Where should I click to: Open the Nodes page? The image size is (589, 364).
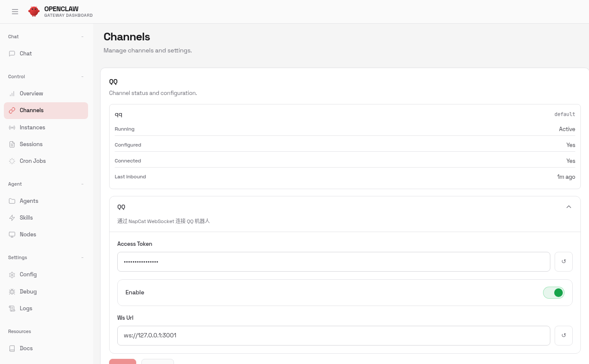46,235
